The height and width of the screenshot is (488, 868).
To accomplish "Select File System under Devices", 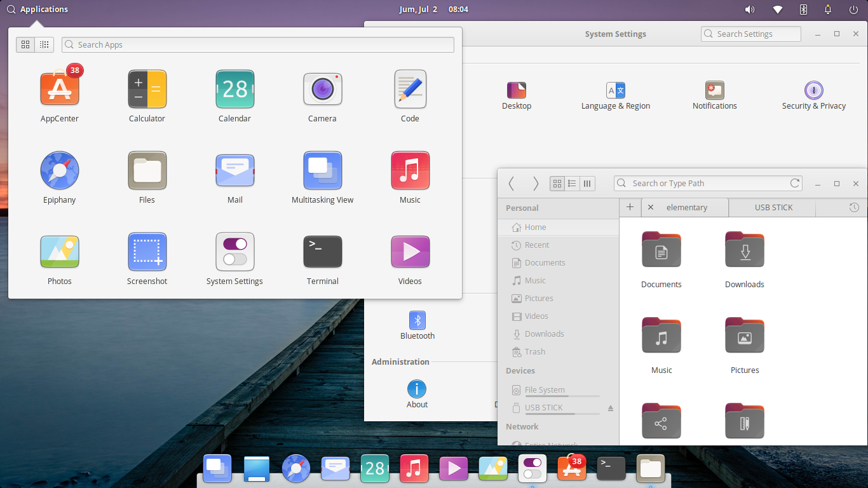I will pyautogui.click(x=559, y=390).
